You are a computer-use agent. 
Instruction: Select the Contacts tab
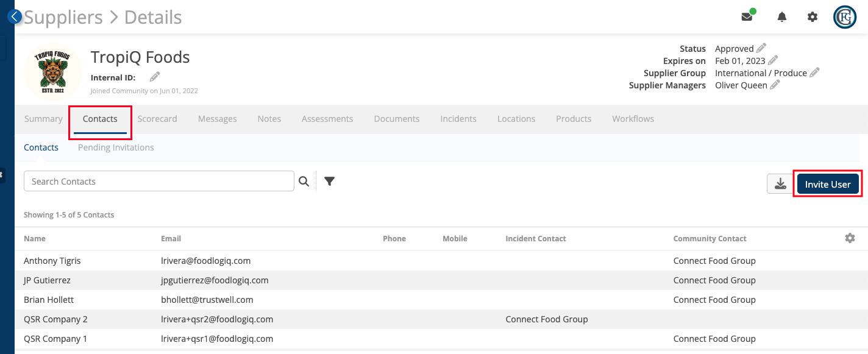click(100, 119)
